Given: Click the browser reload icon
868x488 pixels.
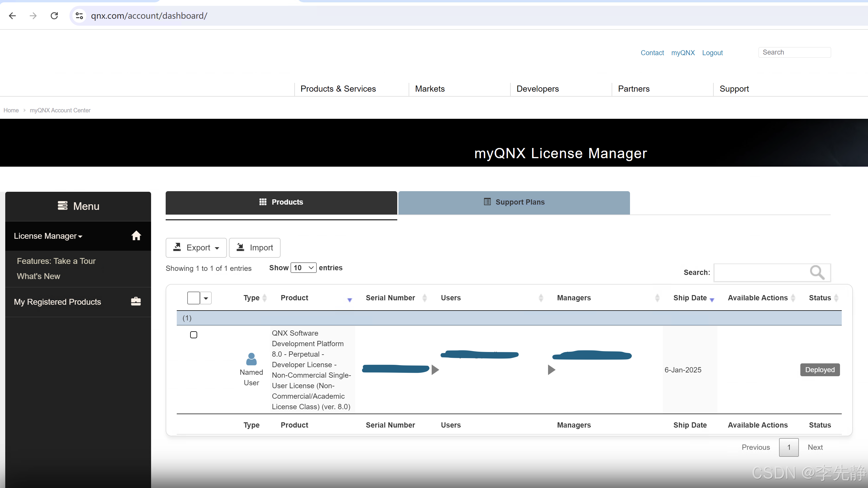Looking at the screenshot, I should (x=54, y=15).
